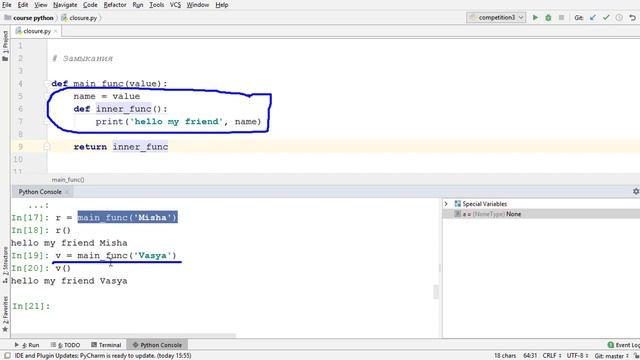Open the Python Console bottom tab

[157, 345]
